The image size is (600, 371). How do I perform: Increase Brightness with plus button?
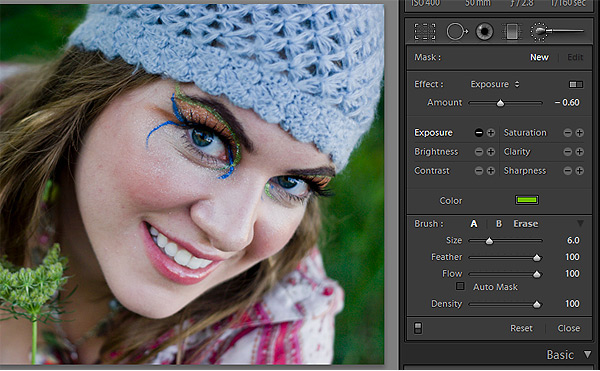point(491,152)
